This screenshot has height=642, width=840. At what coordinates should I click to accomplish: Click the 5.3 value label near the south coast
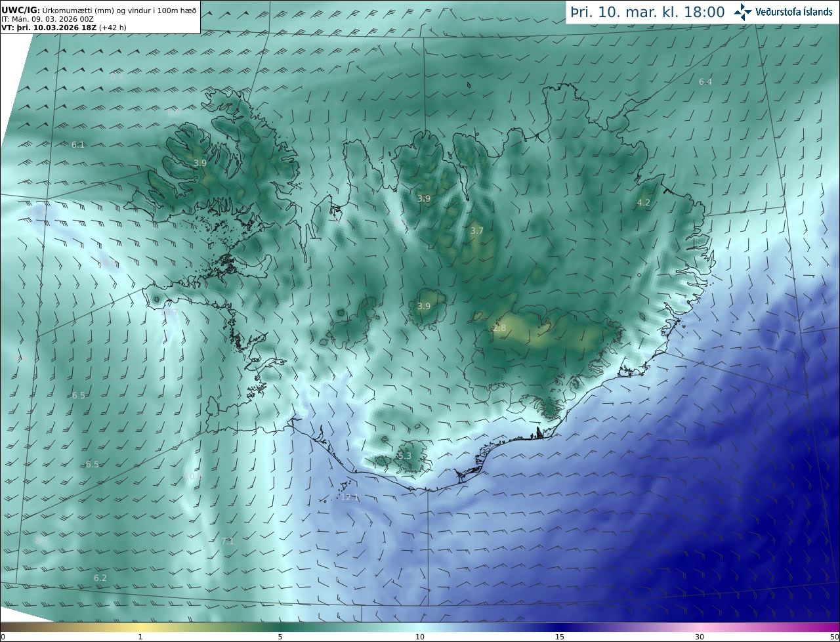tap(404, 456)
